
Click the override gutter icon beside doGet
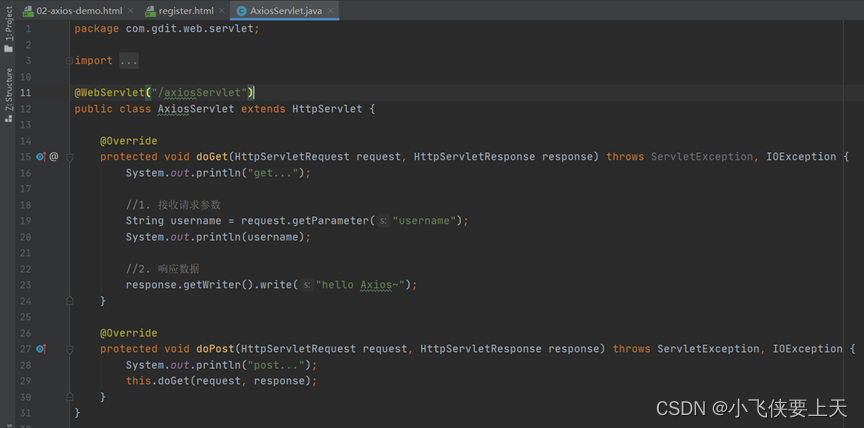[41, 157]
